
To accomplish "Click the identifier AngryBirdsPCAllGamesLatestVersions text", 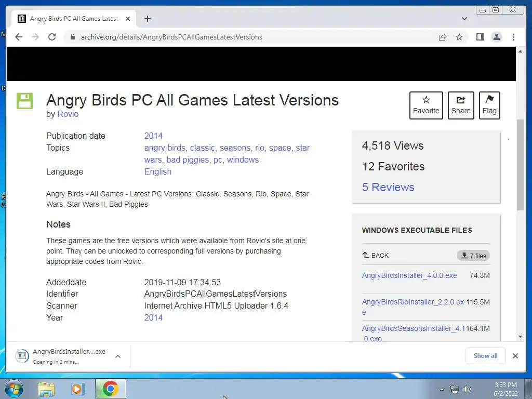I will click(216, 294).
